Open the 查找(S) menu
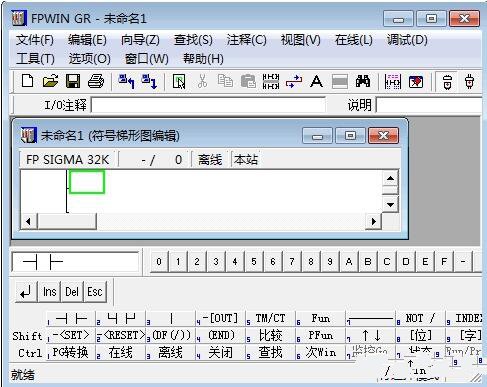 tap(193, 40)
